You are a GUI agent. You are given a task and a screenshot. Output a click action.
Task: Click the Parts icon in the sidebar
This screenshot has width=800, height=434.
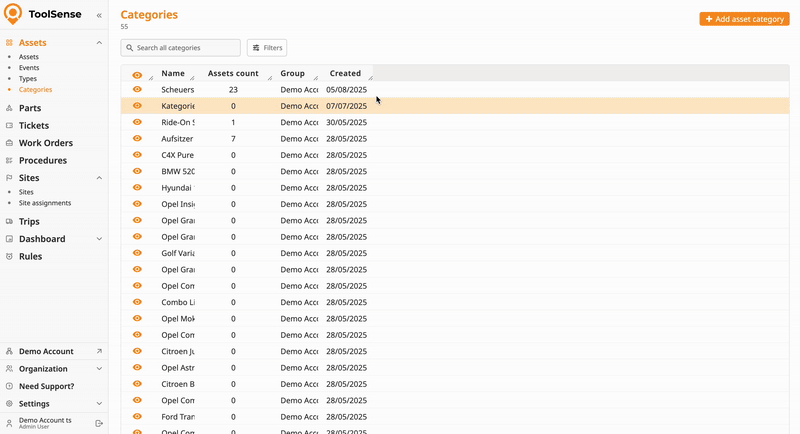click(x=9, y=108)
